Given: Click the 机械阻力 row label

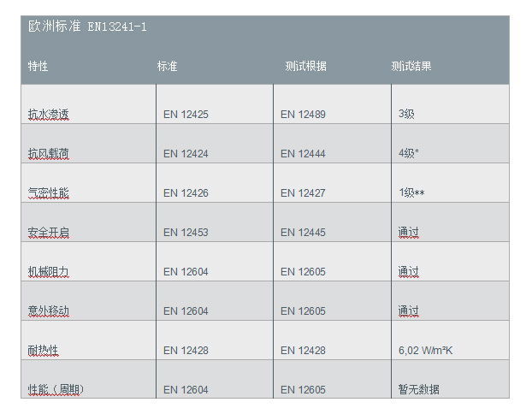Looking at the screenshot, I should click(x=48, y=272).
